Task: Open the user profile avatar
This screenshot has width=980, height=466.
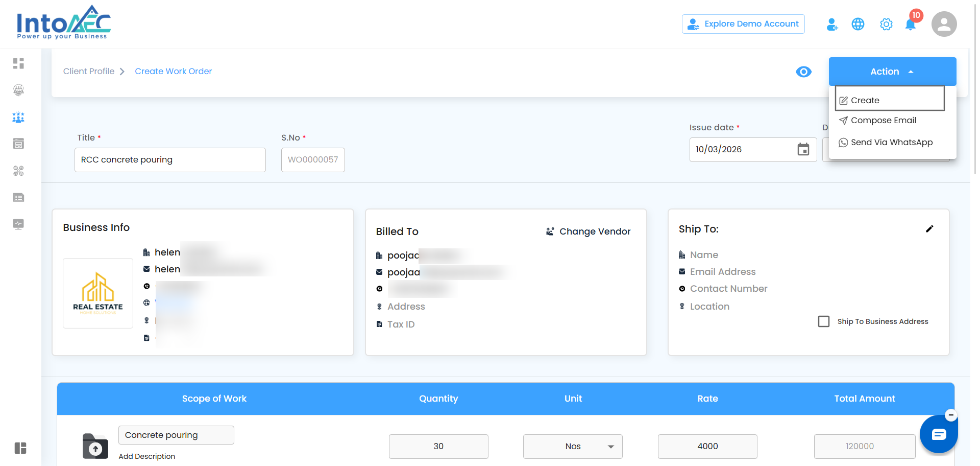Action: pos(944,24)
